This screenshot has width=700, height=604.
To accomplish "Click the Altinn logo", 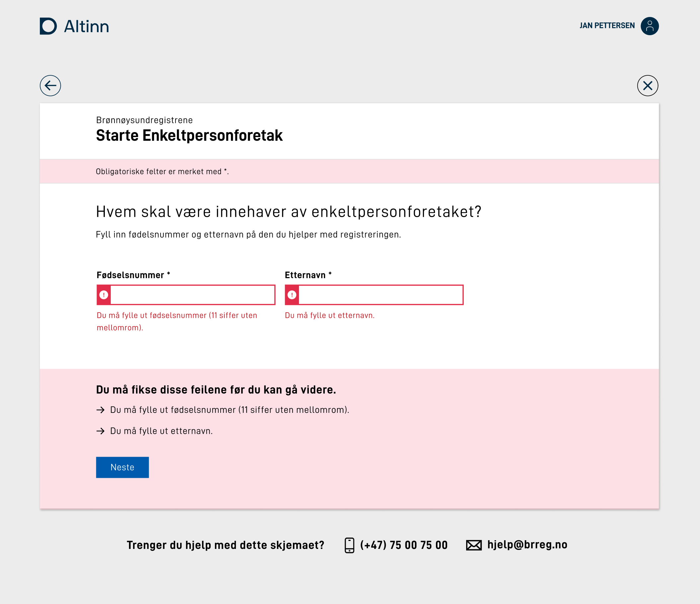I will (x=74, y=26).
